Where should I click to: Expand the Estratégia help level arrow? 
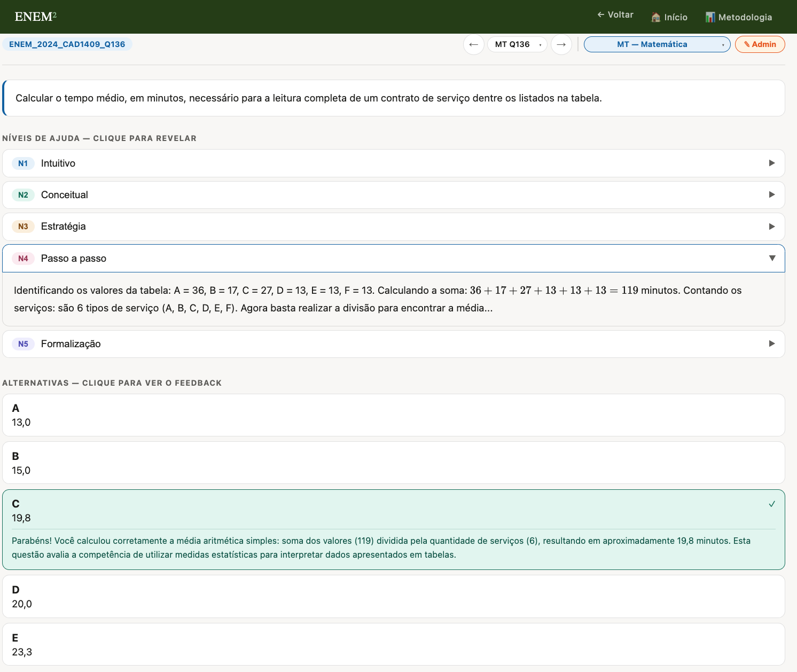pyautogui.click(x=772, y=226)
